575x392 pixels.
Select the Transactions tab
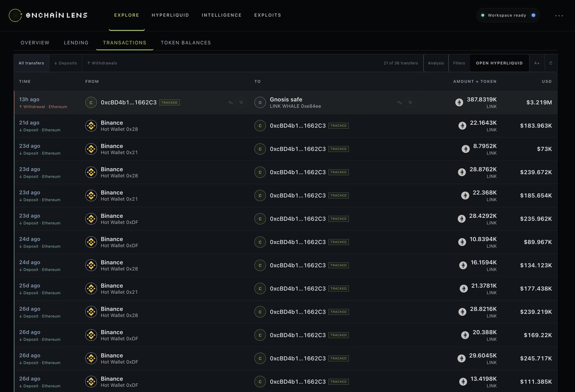point(125,43)
